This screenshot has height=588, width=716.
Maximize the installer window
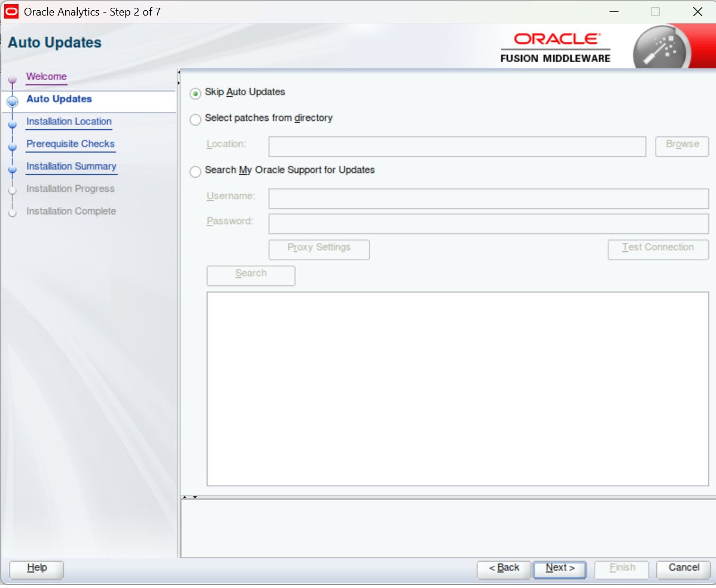pos(655,12)
